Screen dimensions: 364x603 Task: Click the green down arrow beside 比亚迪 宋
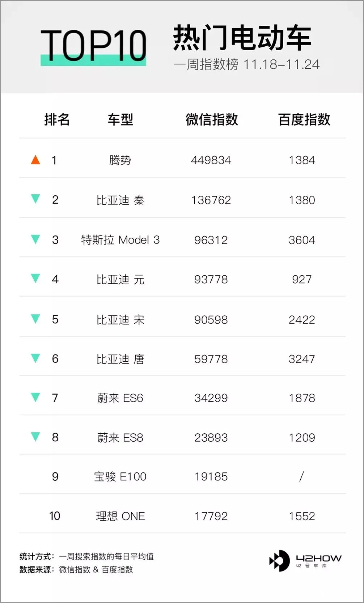tap(35, 319)
